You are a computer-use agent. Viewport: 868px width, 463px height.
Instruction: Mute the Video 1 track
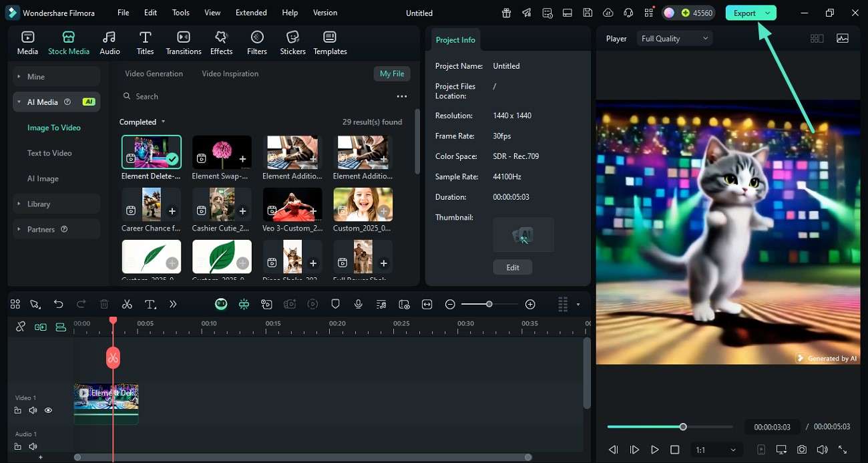(33, 410)
